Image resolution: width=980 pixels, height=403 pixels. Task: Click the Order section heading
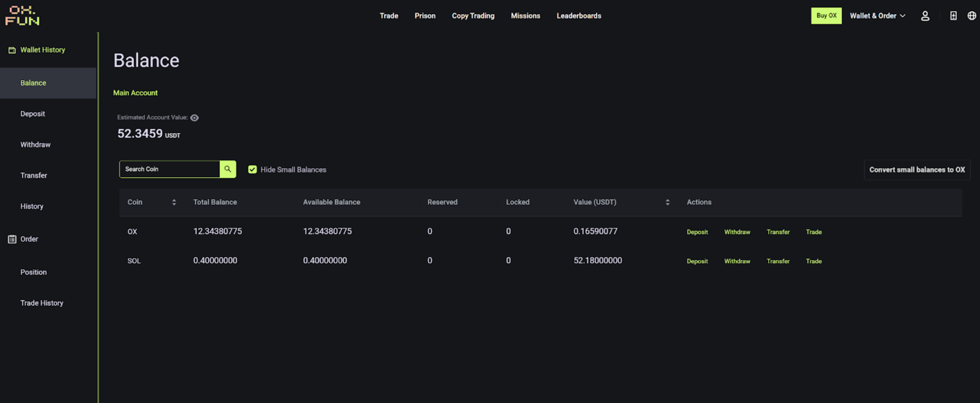click(29, 239)
